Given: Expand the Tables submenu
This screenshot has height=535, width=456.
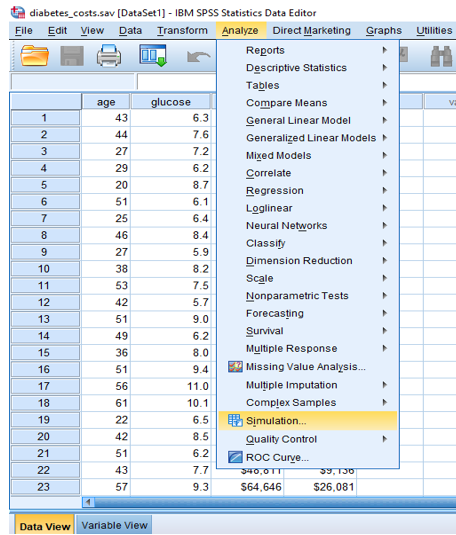Looking at the screenshot, I should point(308,85).
